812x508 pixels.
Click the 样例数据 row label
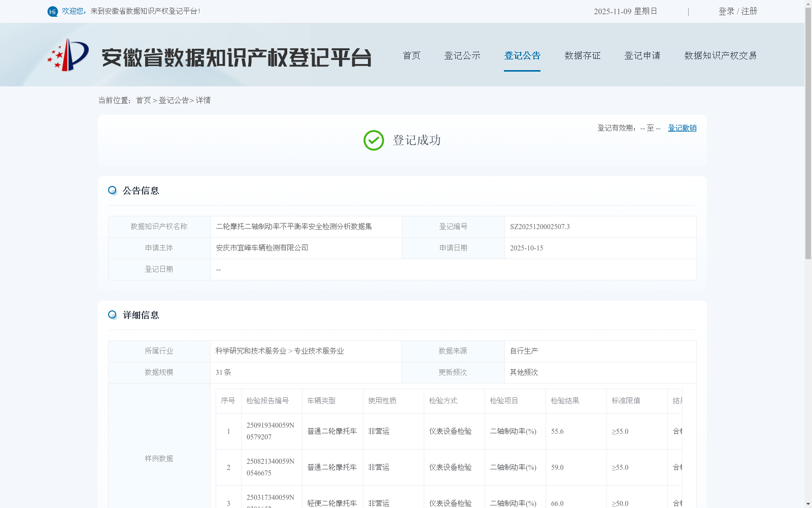[159, 459]
